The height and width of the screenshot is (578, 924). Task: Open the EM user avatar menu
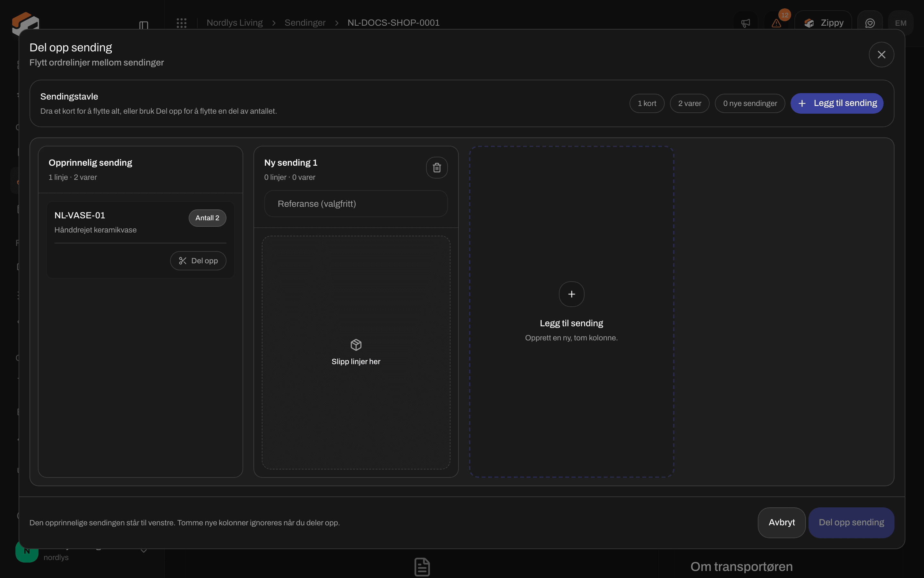[900, 23]
